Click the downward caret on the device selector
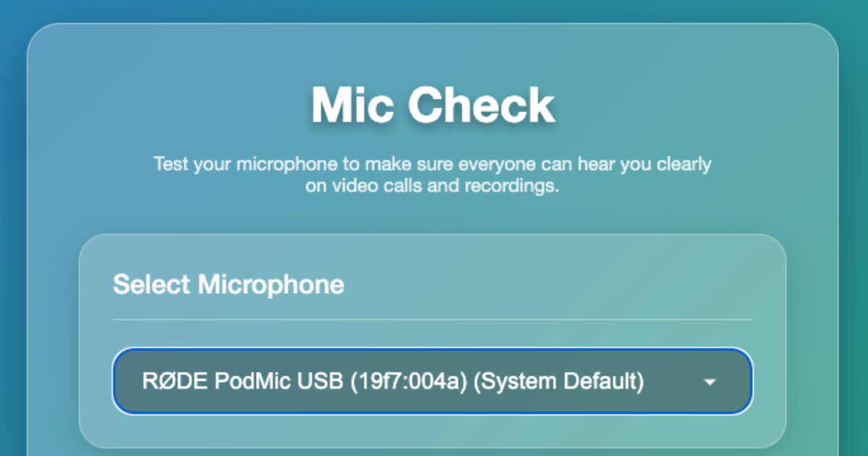Viewport: 868px width, 456px height. click(710, 381)
